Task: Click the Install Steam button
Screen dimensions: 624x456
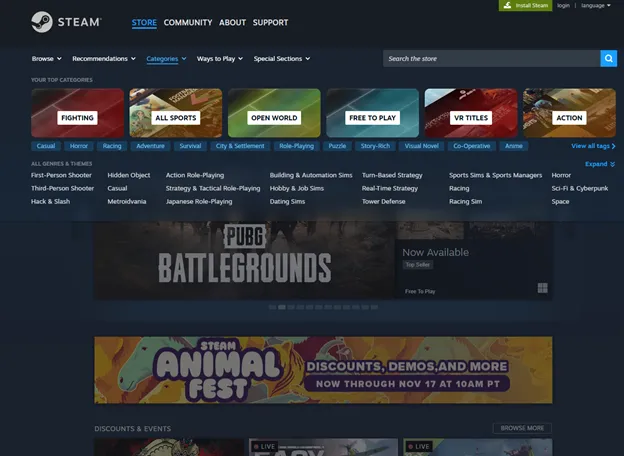Action: [x=525, y=6]
